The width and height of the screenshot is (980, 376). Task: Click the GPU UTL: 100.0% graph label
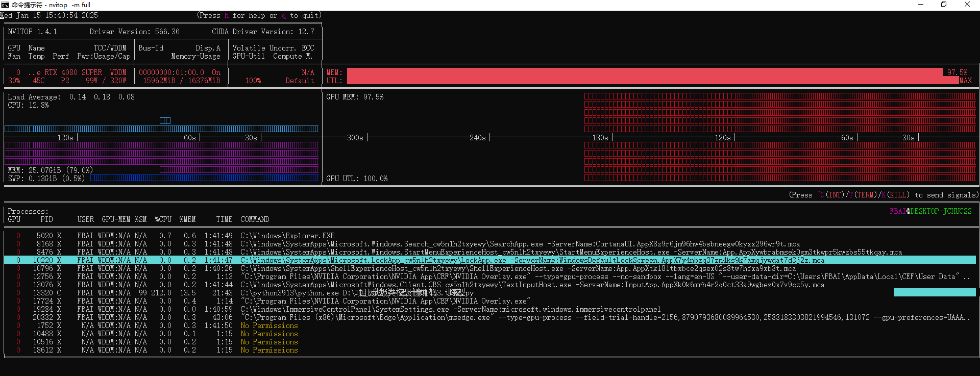[x=357, y=179]
